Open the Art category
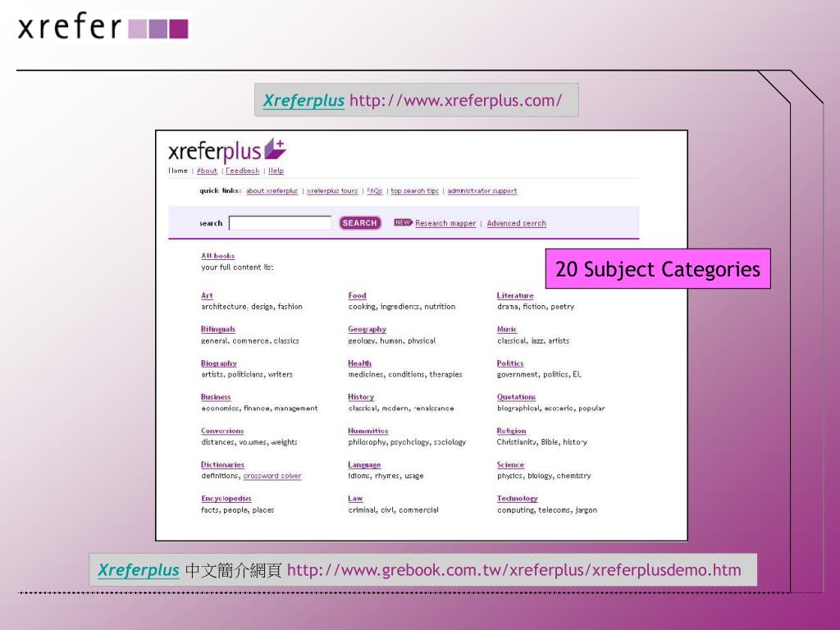The height and width of the screenshot is (630, 840). pos(207,295)
